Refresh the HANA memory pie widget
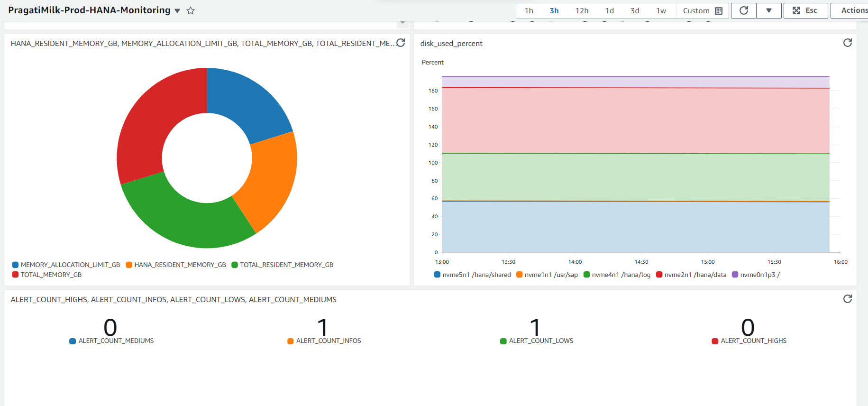868x406 pixels. pos(401,43)
